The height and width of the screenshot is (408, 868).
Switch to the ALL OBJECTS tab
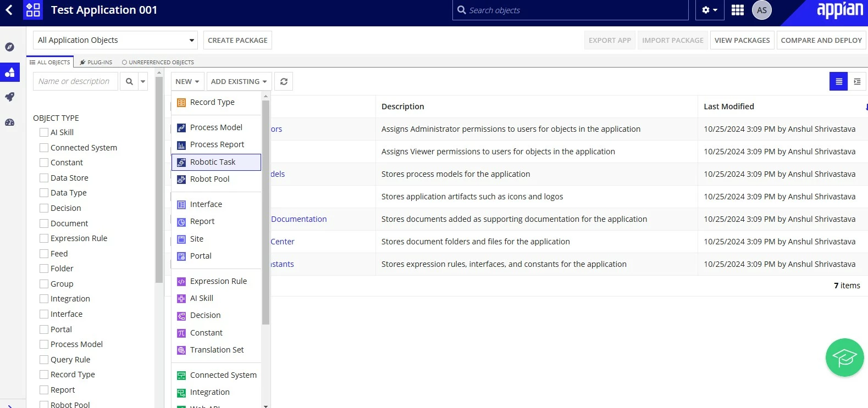(49, 62)
